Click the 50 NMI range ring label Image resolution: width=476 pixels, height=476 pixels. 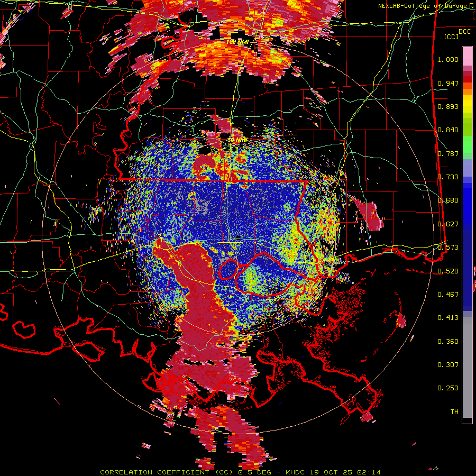[x=237, y=140]
